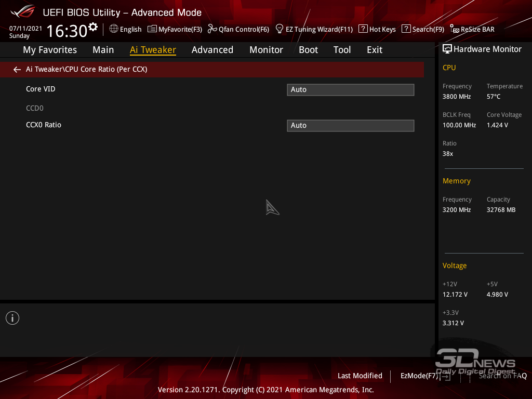Viewport: 532px width, 399px height.
Task: Click Hardware Monitor title
Action: pyautogui.click(x=487, y=49)
